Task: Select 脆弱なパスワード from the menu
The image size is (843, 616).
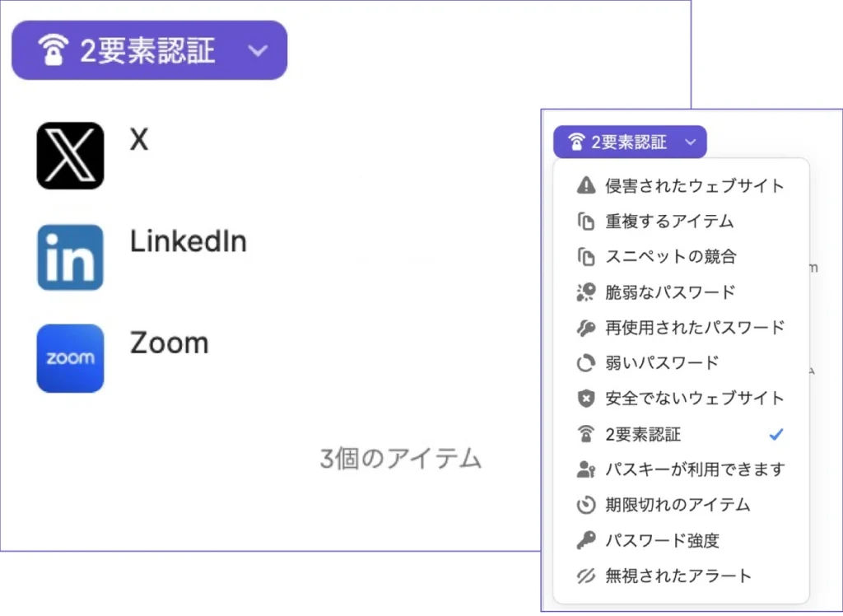Action: tap(669, 292)
